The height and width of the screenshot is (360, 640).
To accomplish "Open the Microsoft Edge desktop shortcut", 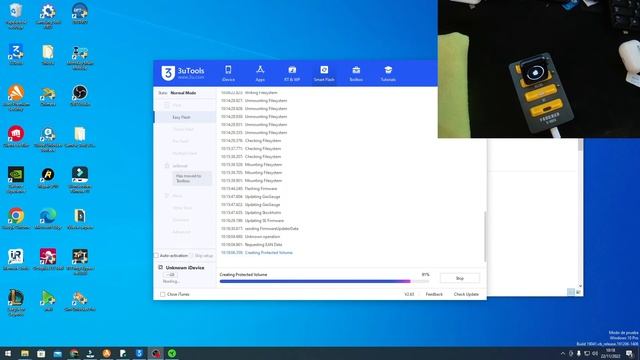I will [x=48, y=219].
